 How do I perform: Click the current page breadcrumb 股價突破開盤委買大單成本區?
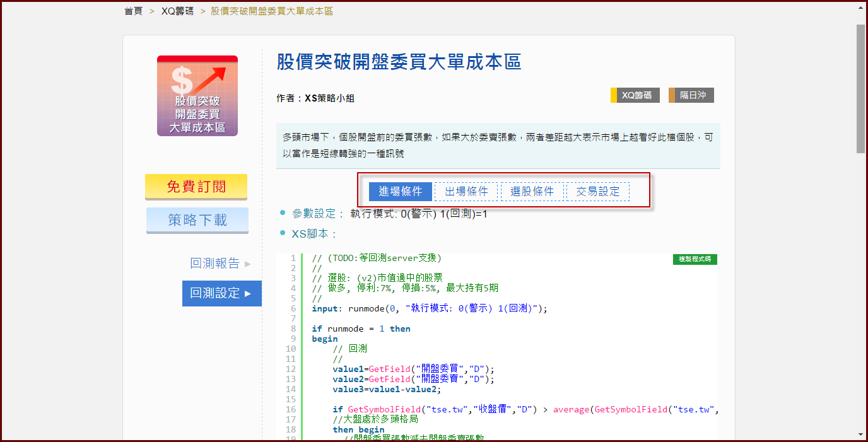tap(271, 11)
